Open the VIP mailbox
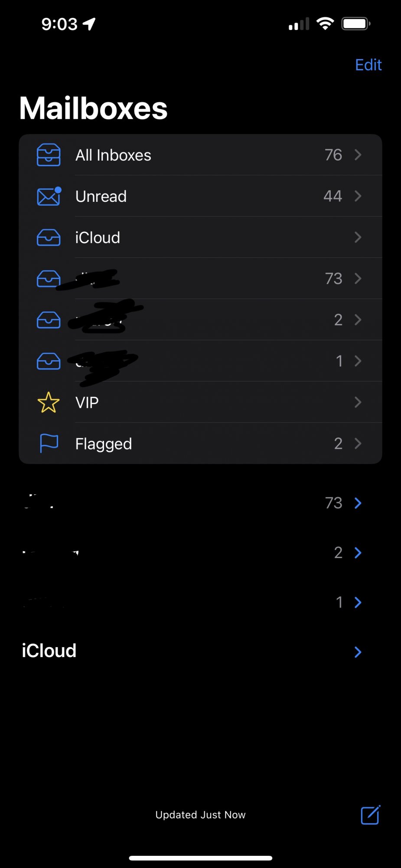The image size is (401, 868). pyautogui.click(x=87, y=402)
